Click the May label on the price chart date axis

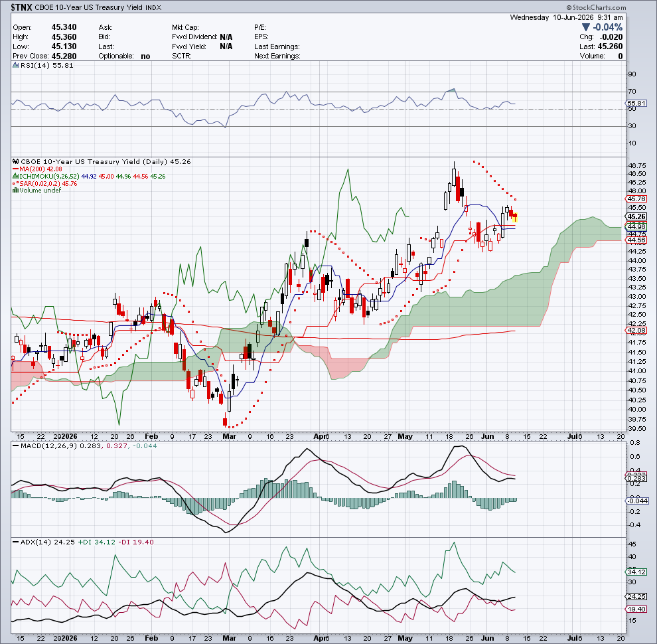(405, 436)
